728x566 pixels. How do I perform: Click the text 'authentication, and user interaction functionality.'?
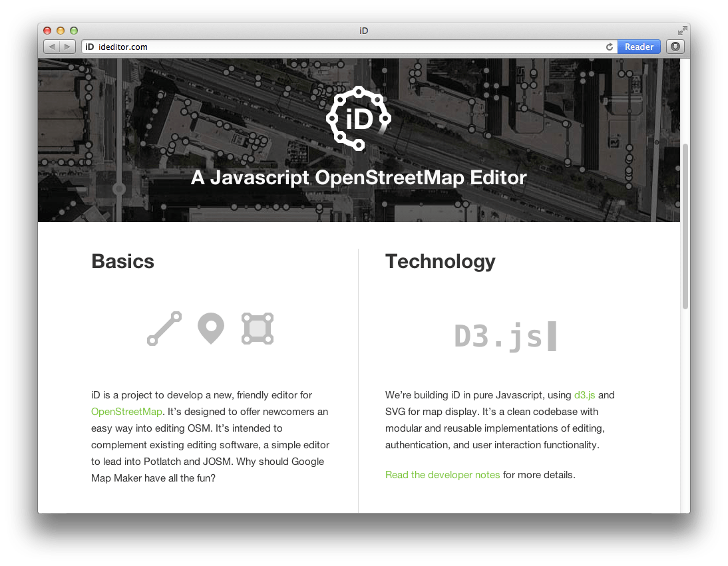tap(492, 445)
